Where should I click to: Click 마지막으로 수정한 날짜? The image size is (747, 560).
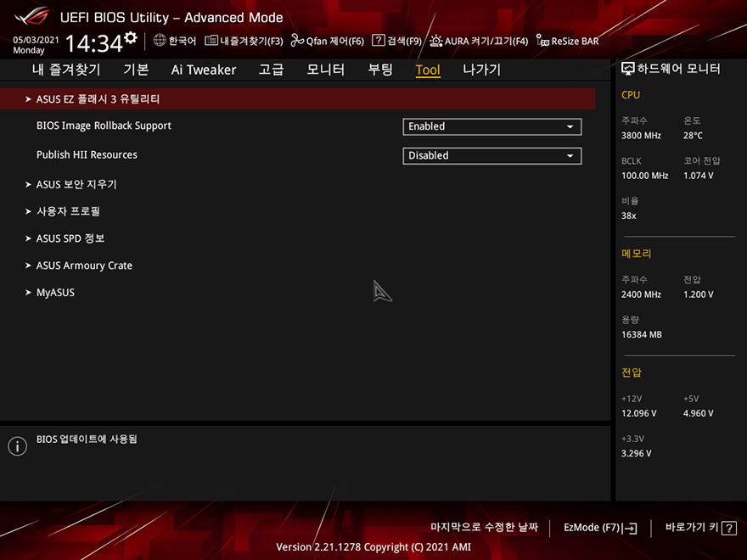(484, 527)
